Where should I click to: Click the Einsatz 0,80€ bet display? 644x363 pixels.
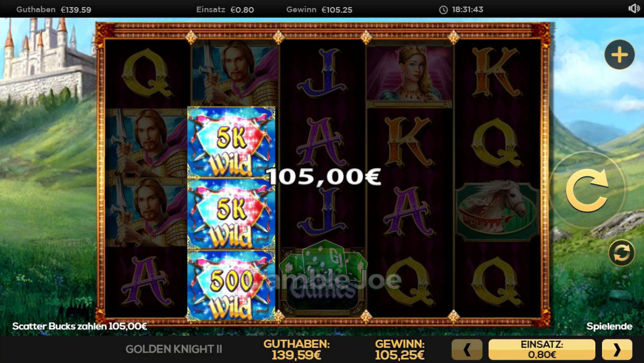point(542,350)
